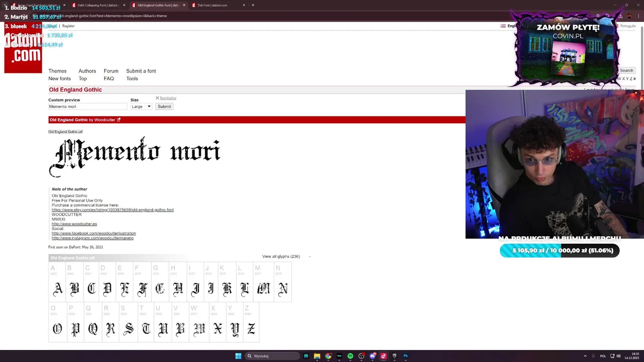The height and width of the screenshot is (362, 644).
Task: Click the network icon in system tray
Action: click(612, 356)
